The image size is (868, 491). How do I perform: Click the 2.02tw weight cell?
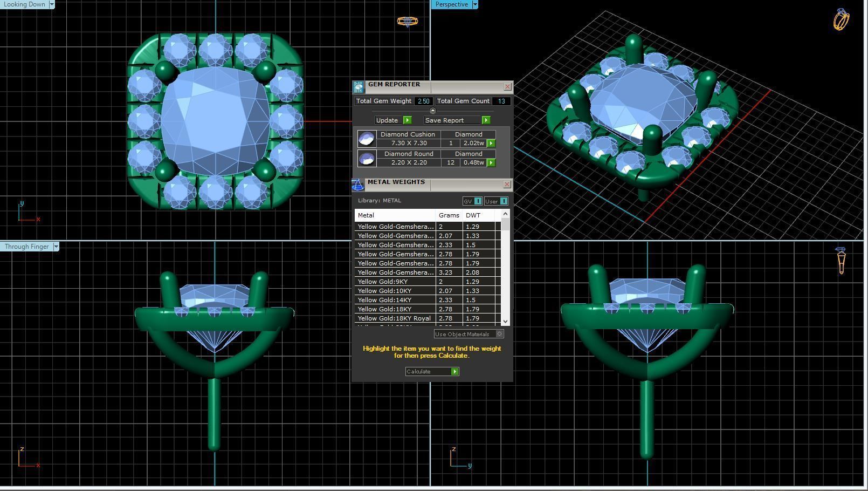(x=474, y=144)
